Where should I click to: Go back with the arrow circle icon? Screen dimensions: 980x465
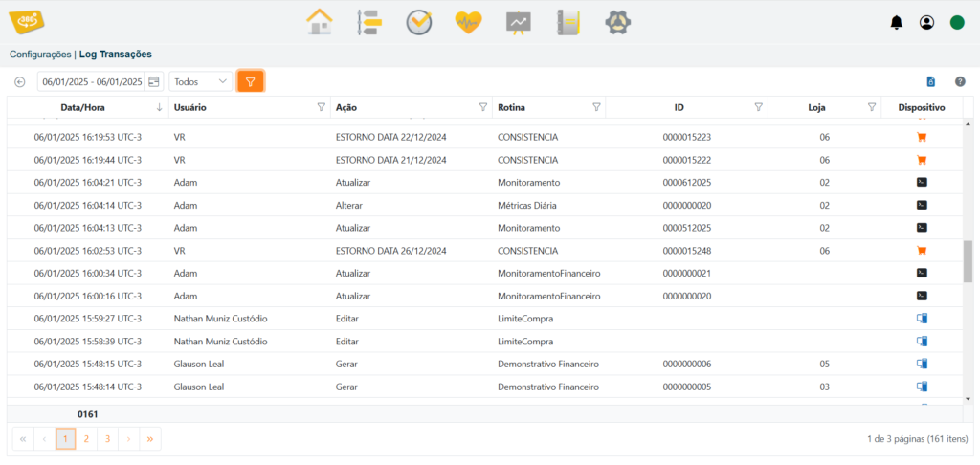pos(20,82)
